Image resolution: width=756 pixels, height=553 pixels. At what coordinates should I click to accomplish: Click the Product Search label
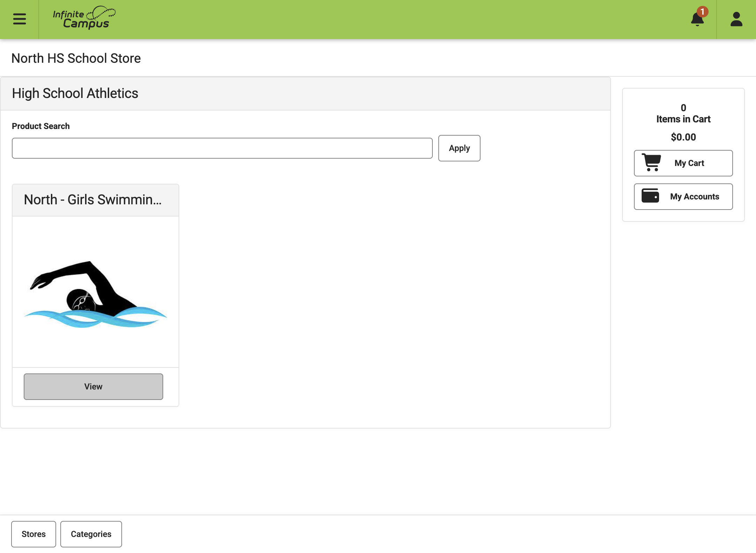41,126
